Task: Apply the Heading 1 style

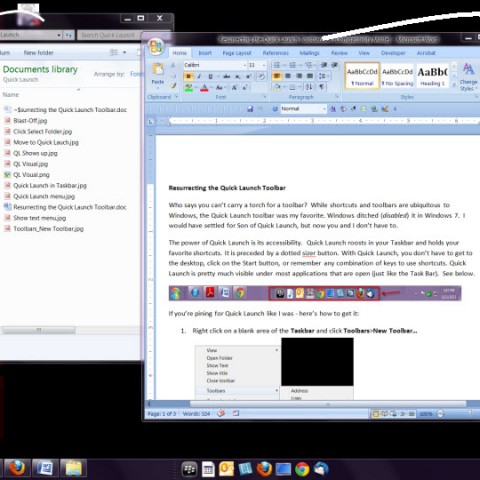Action: tap(432, 76)
